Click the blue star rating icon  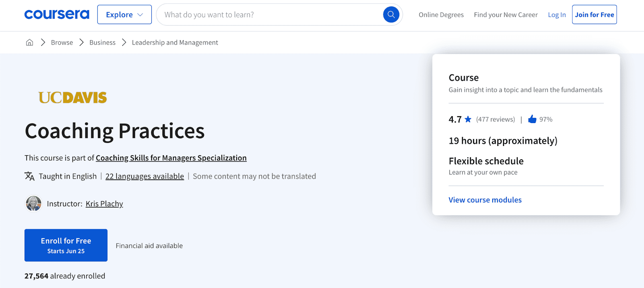(468, 119)
